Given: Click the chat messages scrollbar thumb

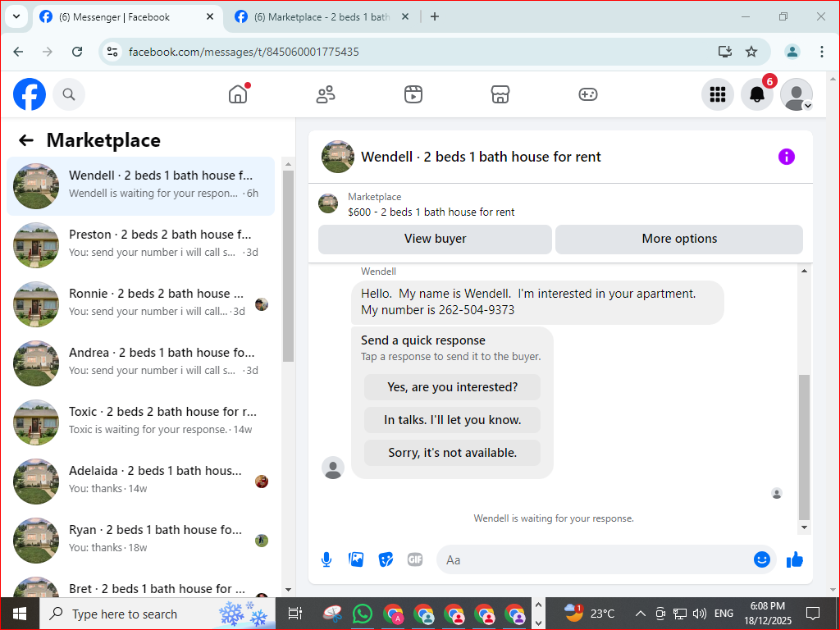Looking at the screenshot, I should point(804,447).
